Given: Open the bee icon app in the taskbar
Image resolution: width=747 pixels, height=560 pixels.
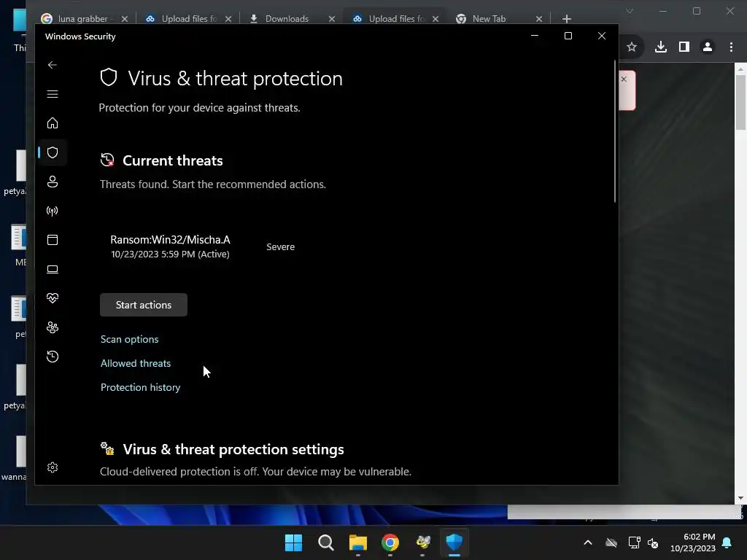Looking at the screenshot, I should (422, 542).
